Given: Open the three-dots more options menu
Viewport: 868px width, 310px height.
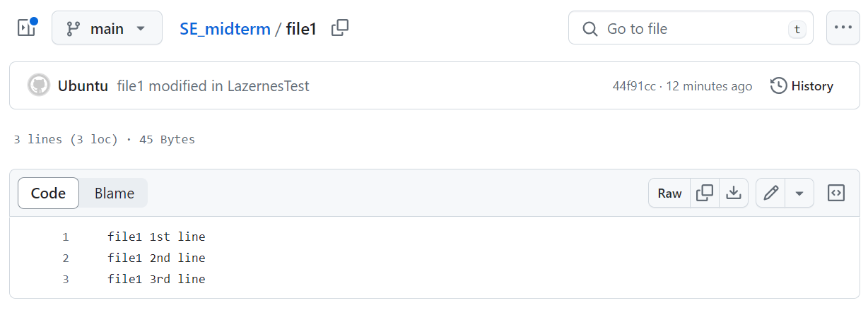Looking at the screenshot, I should point(843,28).
